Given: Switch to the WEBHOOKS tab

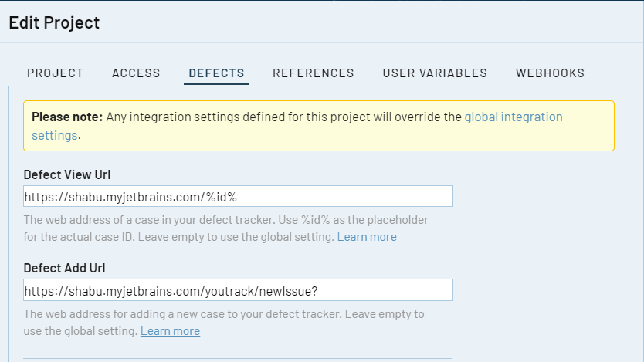Looking at the screenshot, I should coord(550,73).
